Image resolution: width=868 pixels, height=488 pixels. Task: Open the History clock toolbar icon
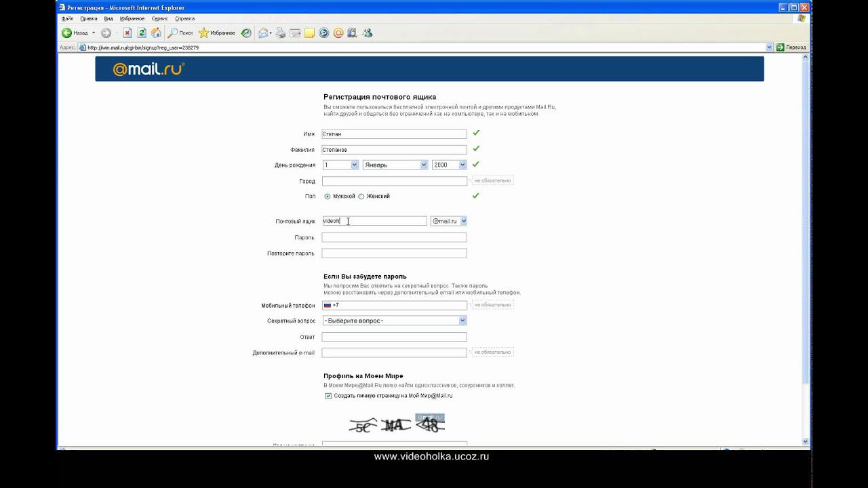click(x=246, y=33)
